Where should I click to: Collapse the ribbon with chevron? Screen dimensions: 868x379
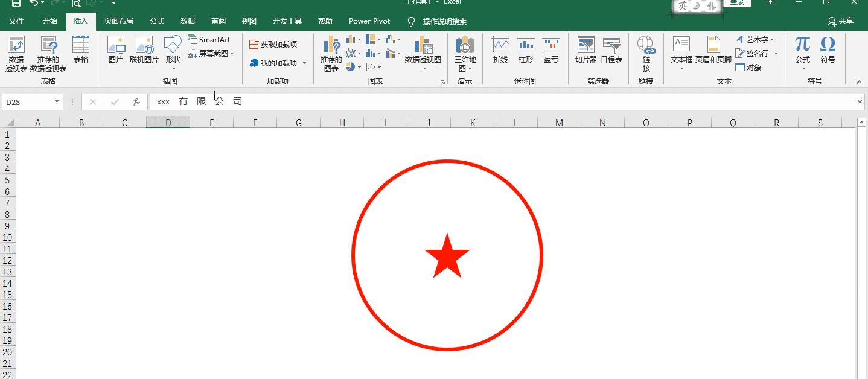pos(859,82)
